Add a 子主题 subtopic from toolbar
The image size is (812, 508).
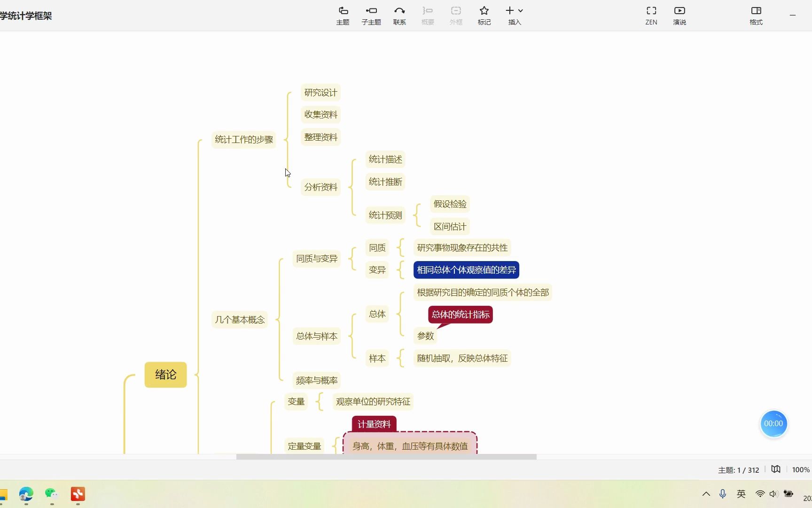click(371, 16)
